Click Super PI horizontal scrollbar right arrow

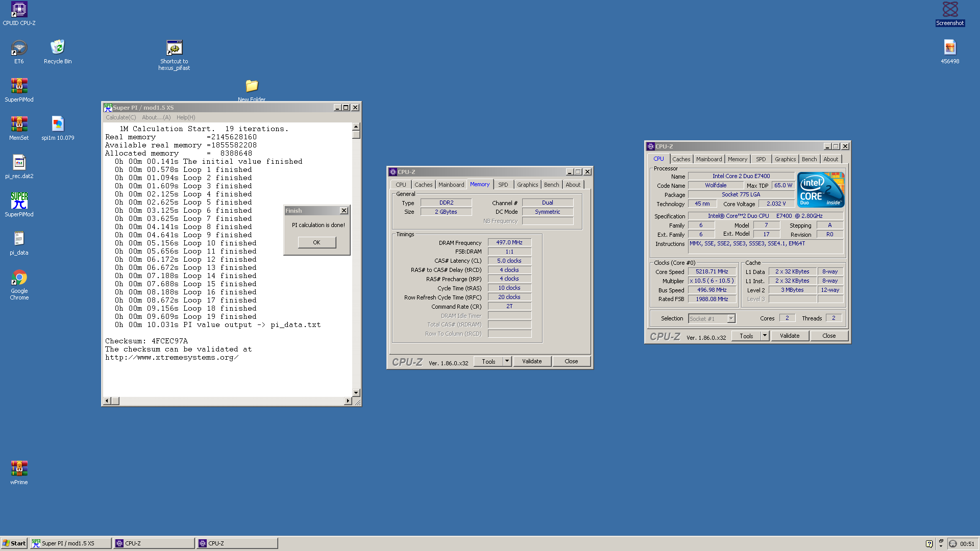tap(348, 401)
